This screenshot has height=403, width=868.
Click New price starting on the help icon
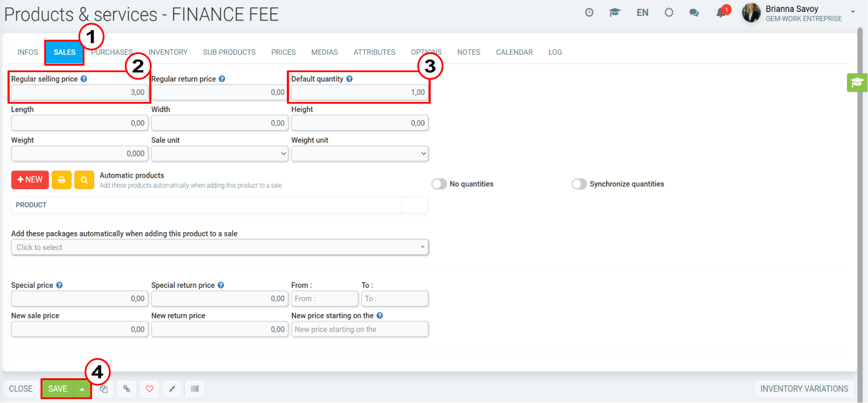coord(380,316)
